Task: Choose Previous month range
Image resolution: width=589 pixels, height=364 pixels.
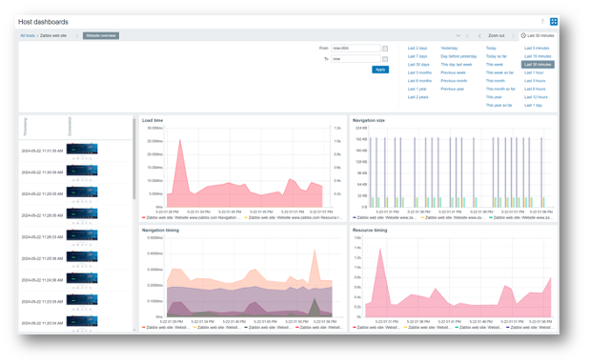Action: click(x=454, y=81)
